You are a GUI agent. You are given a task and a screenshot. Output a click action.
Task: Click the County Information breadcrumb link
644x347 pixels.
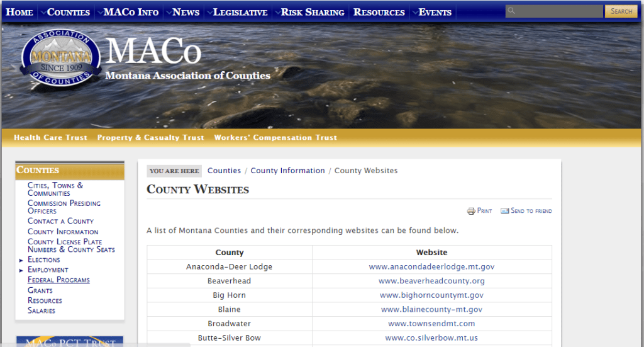[x=287, y=171]
